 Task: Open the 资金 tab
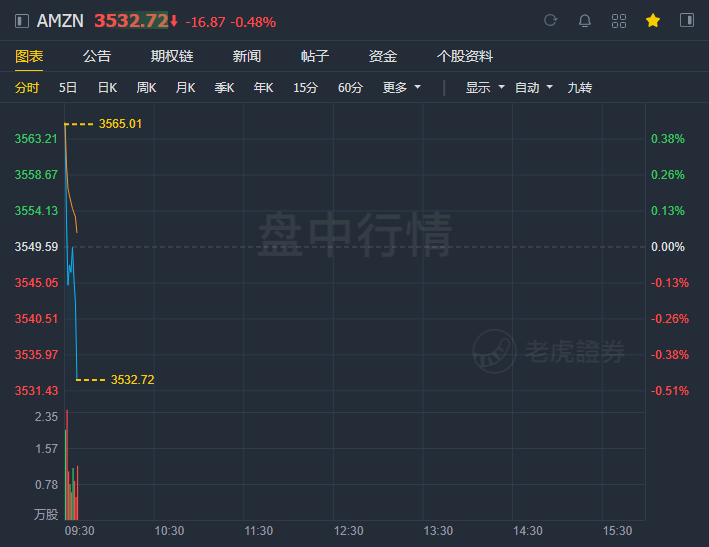383,56
